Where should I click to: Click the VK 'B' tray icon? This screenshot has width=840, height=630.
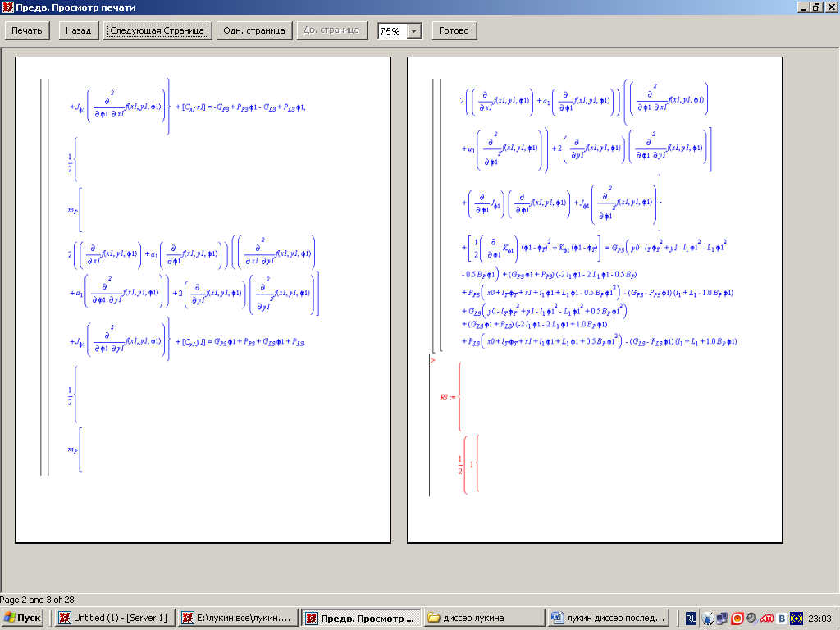click(x=782, y=618)
